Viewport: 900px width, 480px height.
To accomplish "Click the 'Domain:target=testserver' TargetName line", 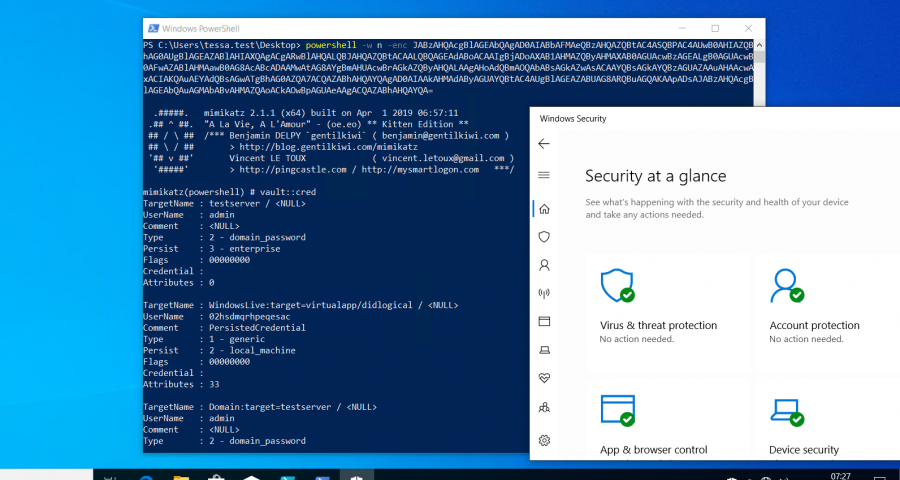I will point(260,407).
